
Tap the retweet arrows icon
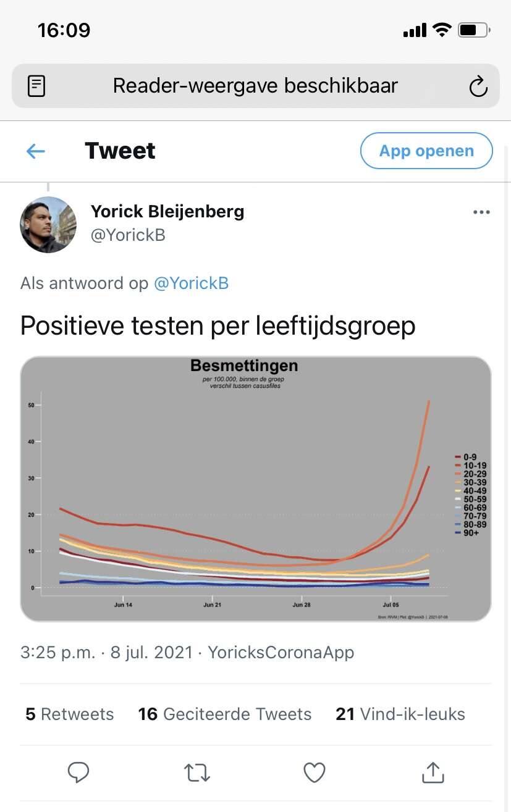(x=197, y=772)
